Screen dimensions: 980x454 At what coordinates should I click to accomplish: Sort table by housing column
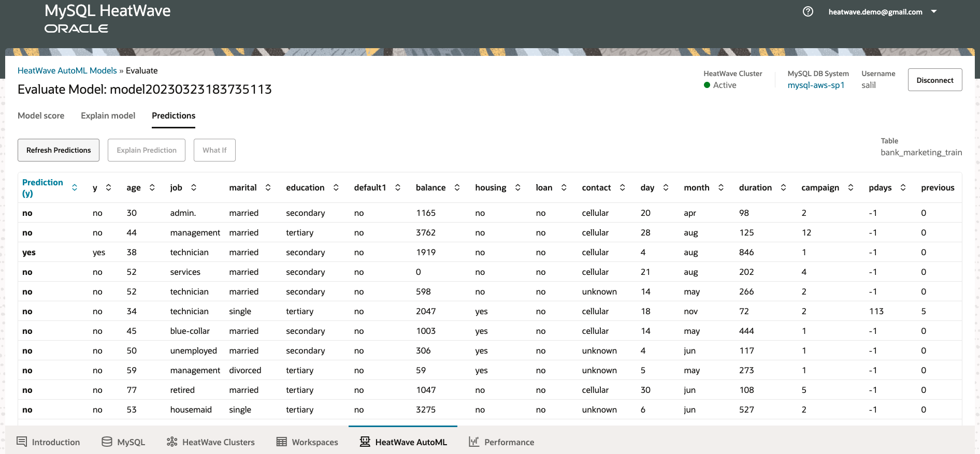coord(518,187)
